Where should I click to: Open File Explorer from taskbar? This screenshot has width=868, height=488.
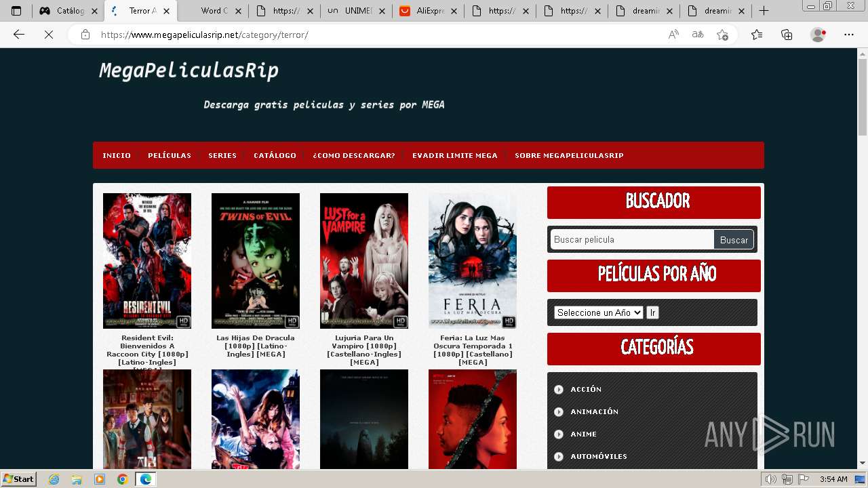[x=77, y=479]
